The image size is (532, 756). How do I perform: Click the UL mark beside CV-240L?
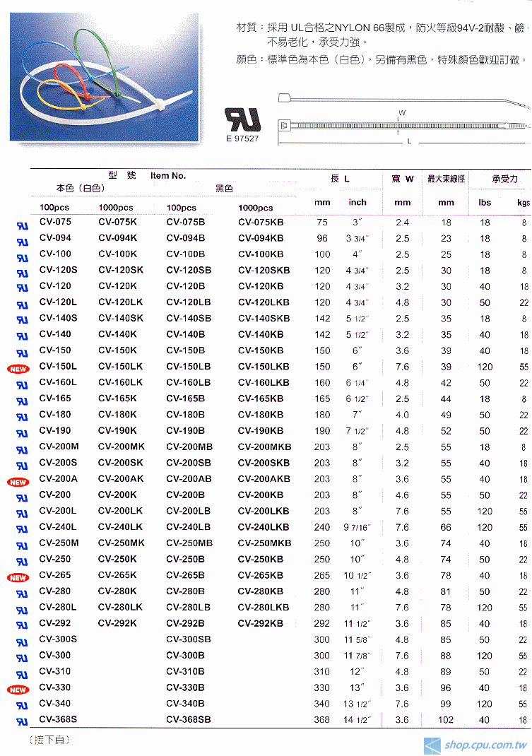pos(21,529)
